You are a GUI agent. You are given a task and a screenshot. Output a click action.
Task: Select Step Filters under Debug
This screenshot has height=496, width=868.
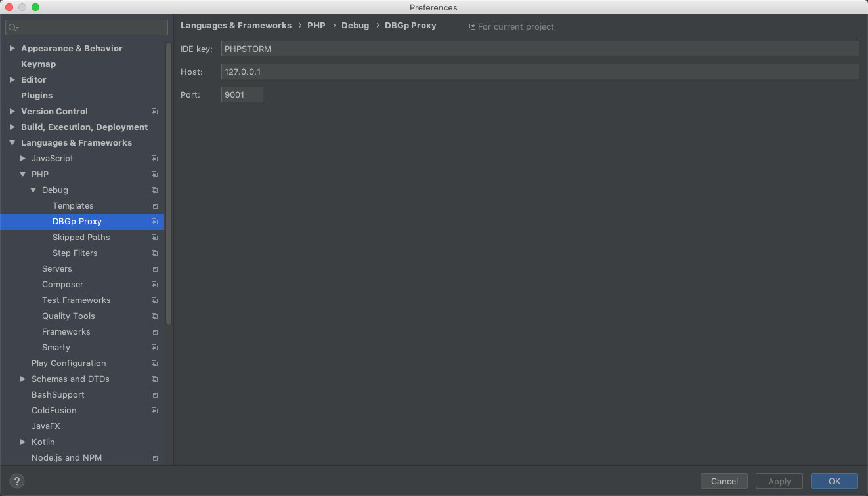(x=75, y=253)
